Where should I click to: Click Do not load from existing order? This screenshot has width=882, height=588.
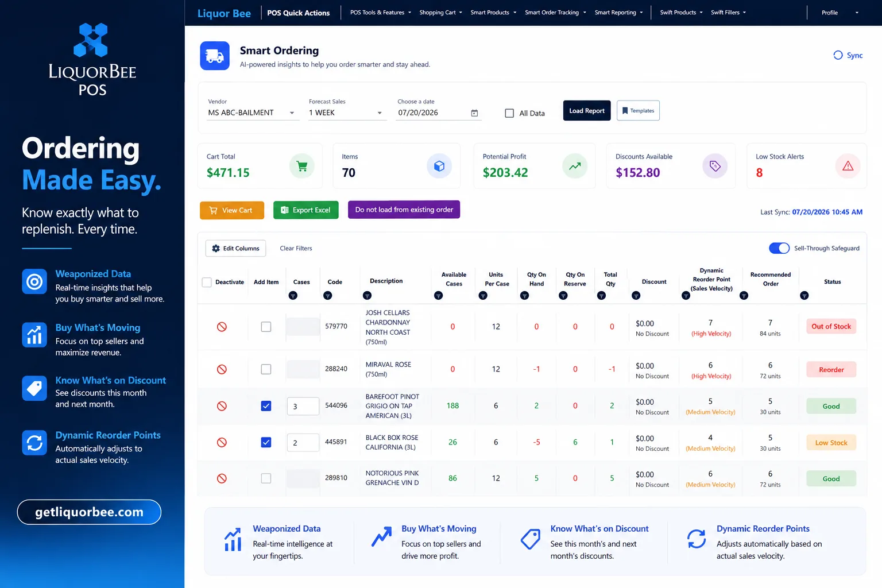(x=404, y=210)
